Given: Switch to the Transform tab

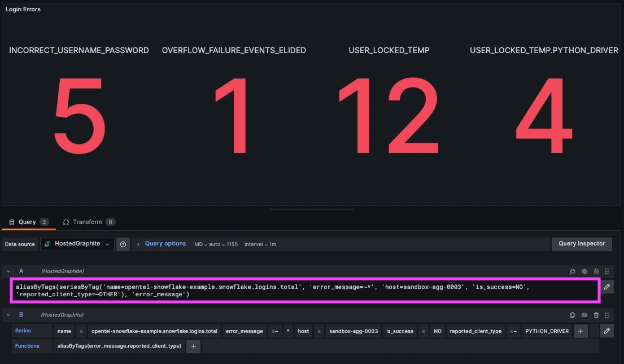Looking at the screenshot, I should click(x=89, y=222).
